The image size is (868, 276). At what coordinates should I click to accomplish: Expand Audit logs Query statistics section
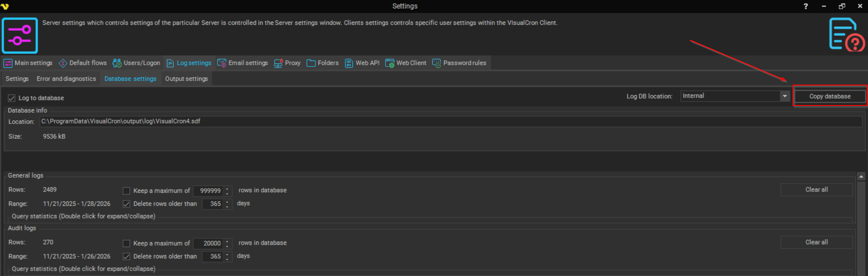83,269
